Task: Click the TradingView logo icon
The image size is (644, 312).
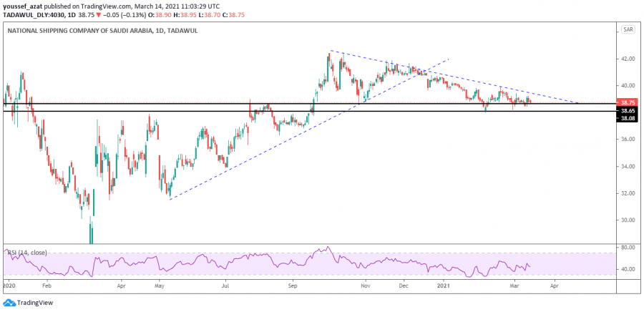Action: click(9, 303)
